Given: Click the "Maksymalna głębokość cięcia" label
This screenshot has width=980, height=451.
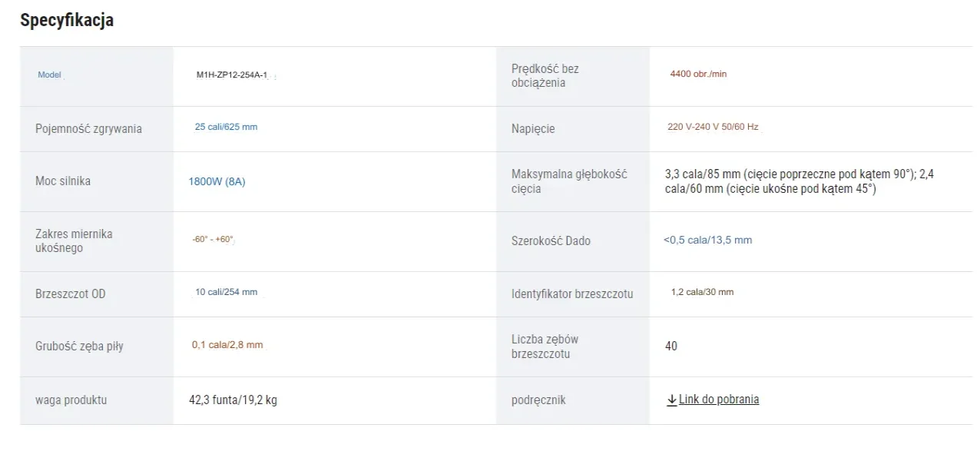Looking at the screenshot, I should pos(569,181).
